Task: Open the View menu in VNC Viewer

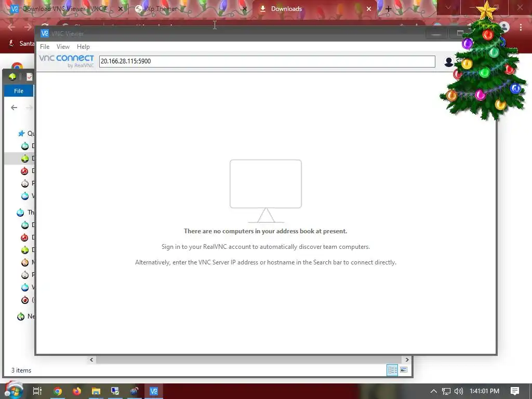Action: pos(63,46)
